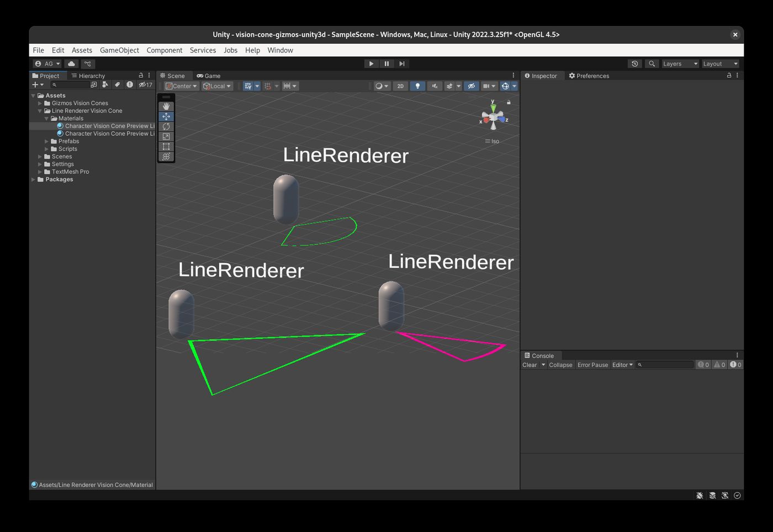The height and width of the screenshot is (532, 773).
Task: Open the Window menu
Action: [x=280, y=50]
